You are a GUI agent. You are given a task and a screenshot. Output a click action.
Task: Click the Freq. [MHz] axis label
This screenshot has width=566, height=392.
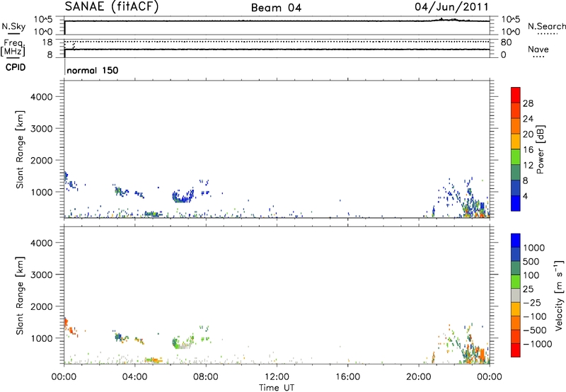(13, 47)
